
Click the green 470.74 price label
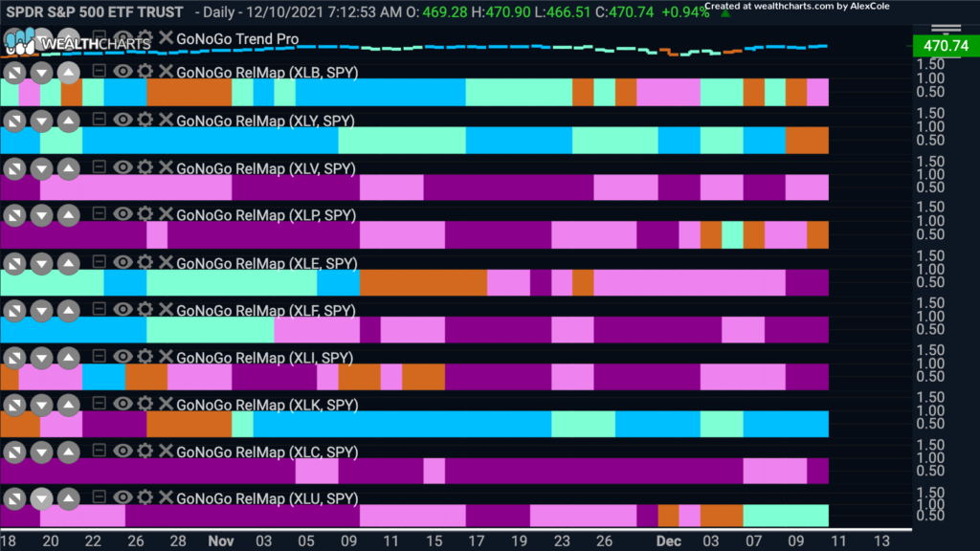click(946, 46)
